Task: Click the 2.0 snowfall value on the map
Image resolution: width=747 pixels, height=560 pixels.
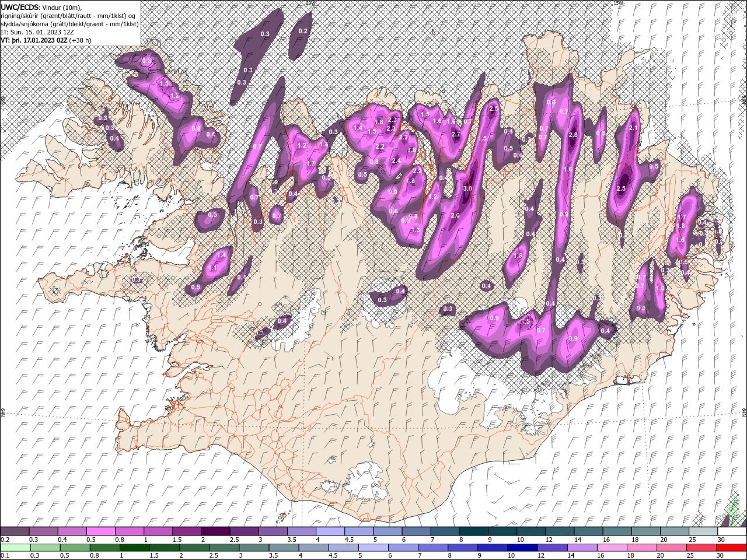Action: coord(456,215)
